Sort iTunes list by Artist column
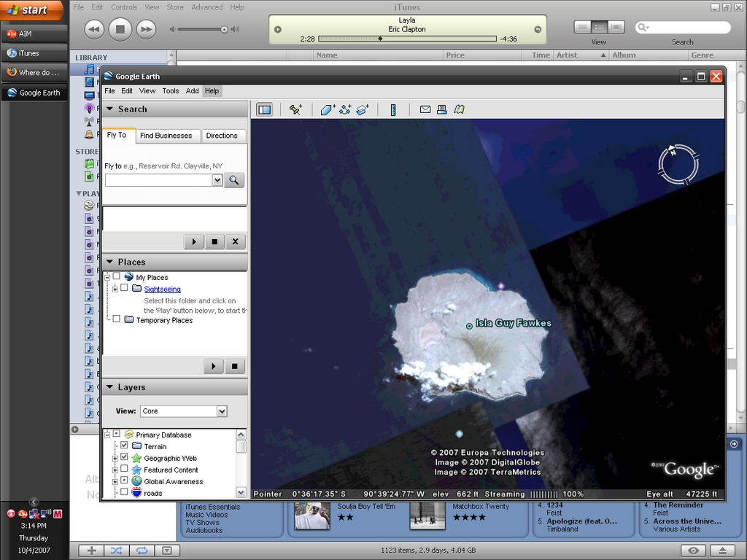747x560 pixels. tap(581, 55)
